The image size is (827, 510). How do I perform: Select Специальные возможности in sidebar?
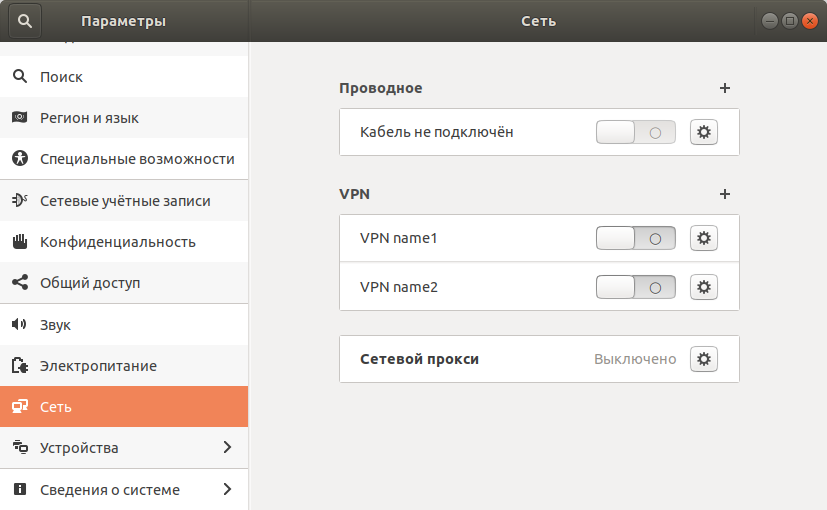pos(137,159)
